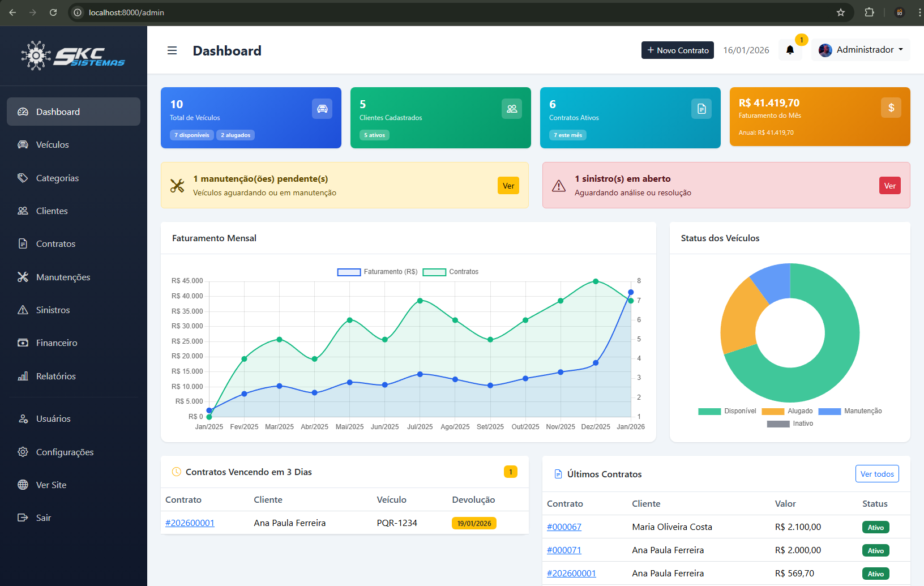Select Relatórios from the sidebar
This screenshot has height=586, width=924.
pos(55,377)
